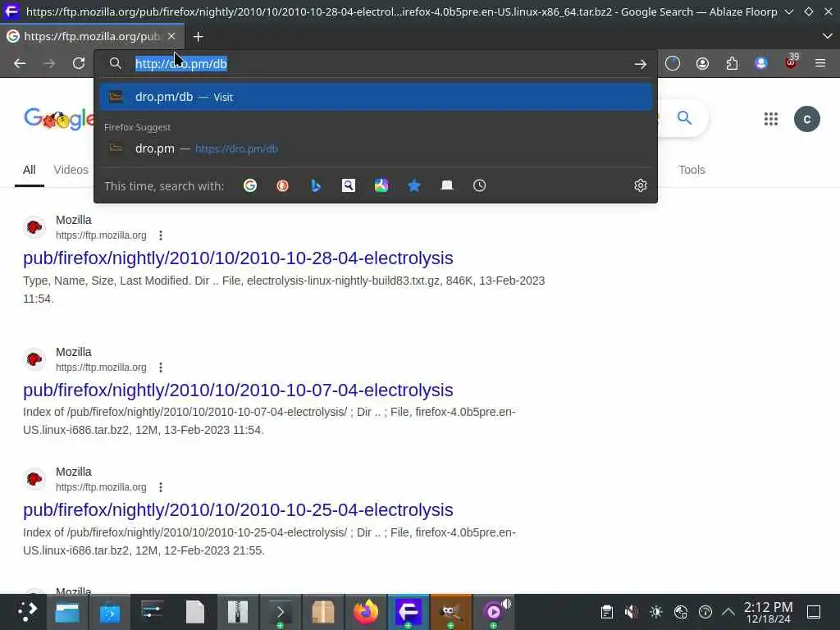Open System Settings from the taskbar

point(152,612)
